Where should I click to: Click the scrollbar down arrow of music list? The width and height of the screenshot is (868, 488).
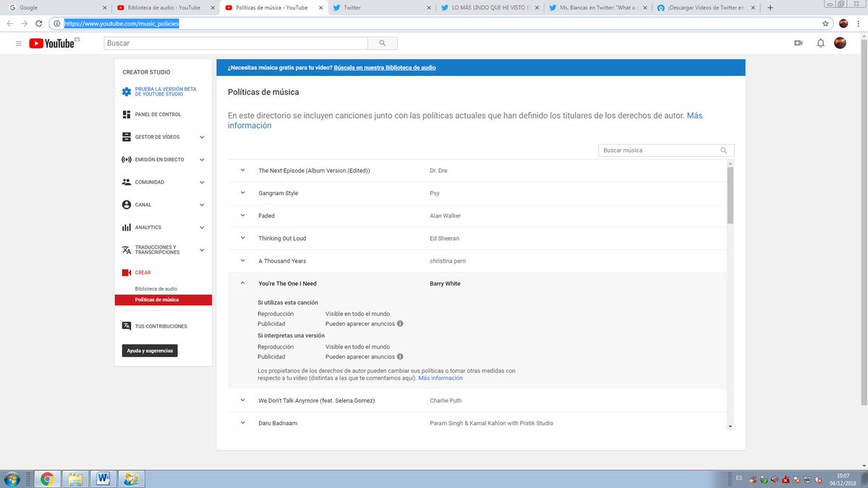731,427
